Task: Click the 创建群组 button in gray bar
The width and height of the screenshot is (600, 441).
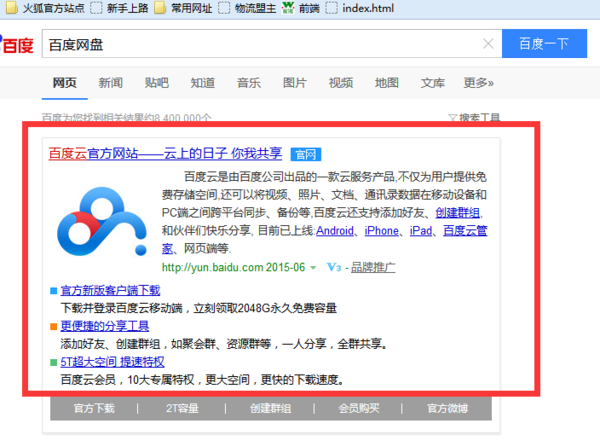Action: (271, 408)
